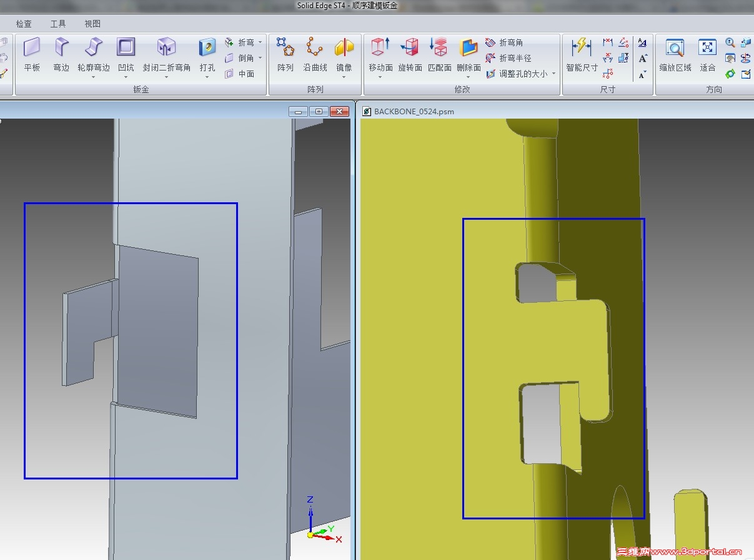Open the 调整孔的大小 dropdown arrow

(553, 74)
